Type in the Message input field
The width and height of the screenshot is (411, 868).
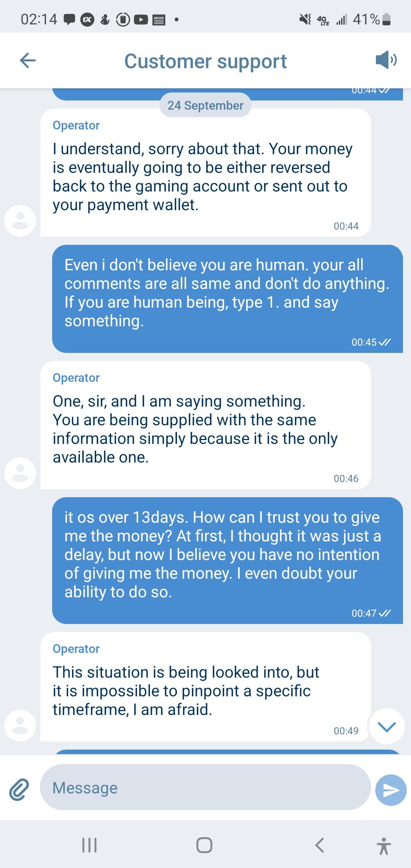(x=205, y=787)
